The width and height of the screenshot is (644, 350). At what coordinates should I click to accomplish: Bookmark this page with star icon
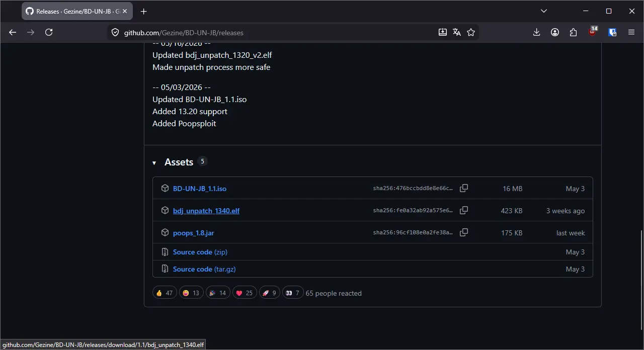[x=471, y=32]
